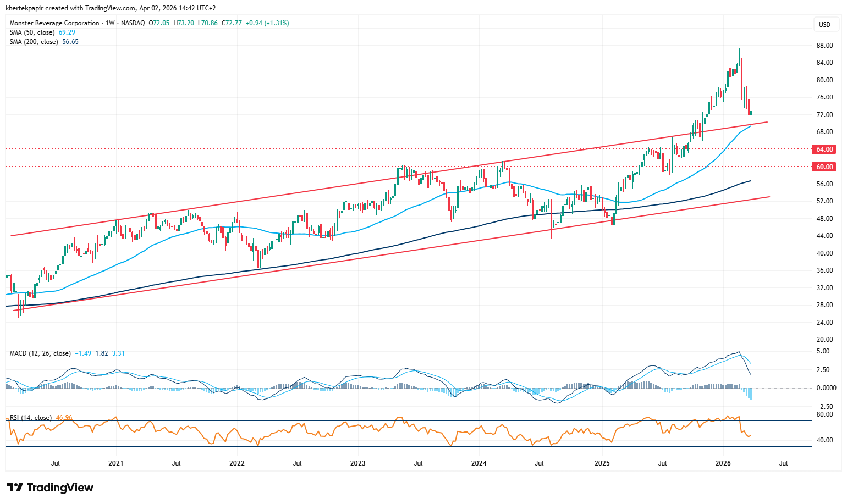The image size is (847, 504).
Task: Click the 88.00 price axis label
Action: click(x=824, y=46)
